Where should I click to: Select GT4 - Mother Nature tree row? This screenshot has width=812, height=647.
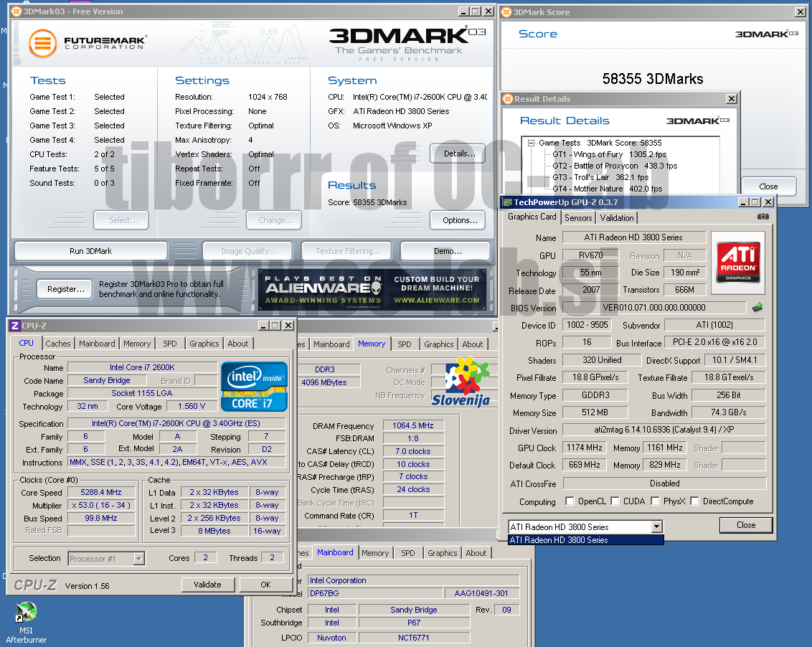coord(607,189)
